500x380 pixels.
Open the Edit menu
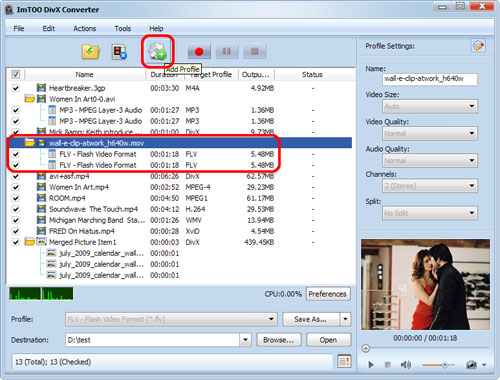[x=48, y=28]
